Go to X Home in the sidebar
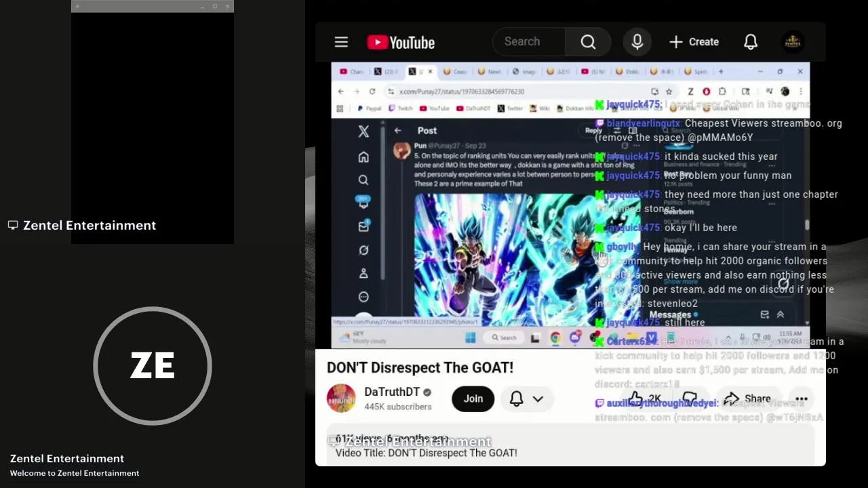 tap(363, 157)
